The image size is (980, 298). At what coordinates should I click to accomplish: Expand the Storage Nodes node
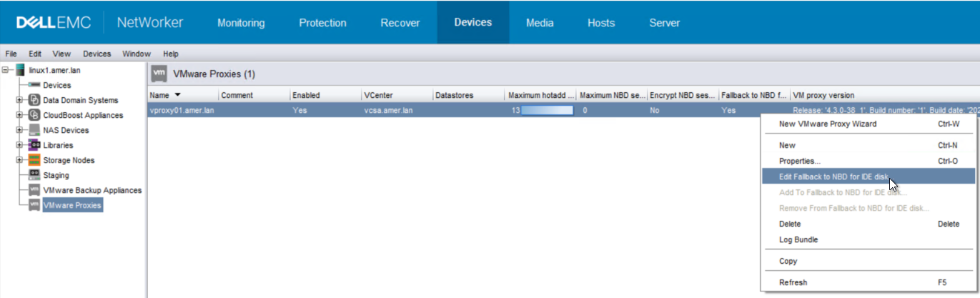19,160
